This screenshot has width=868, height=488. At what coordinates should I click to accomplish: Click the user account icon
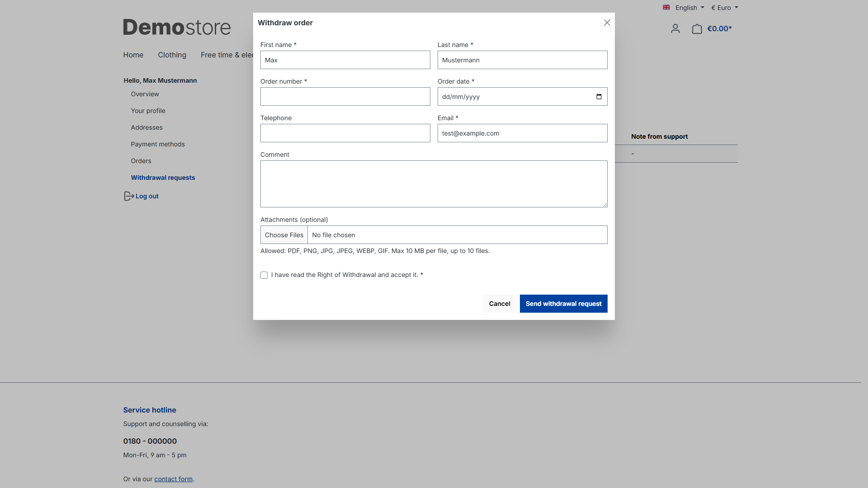675,29
